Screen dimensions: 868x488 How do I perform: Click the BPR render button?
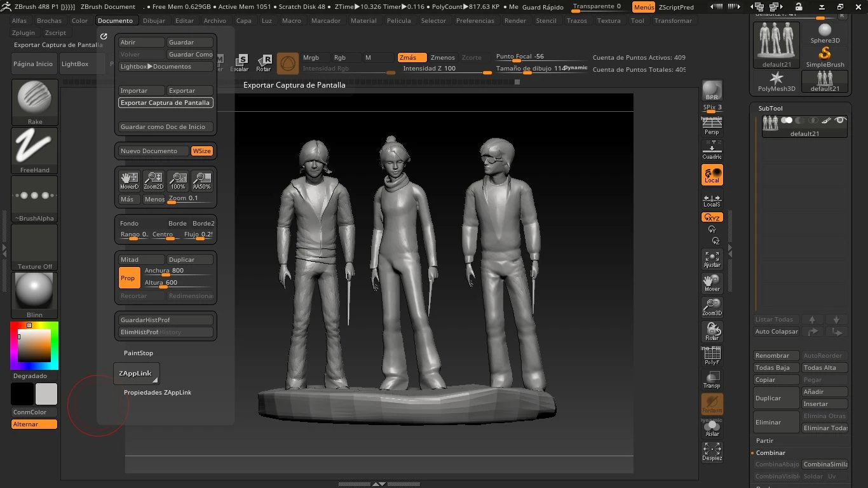pyautogui.click(x=712, y=91)
